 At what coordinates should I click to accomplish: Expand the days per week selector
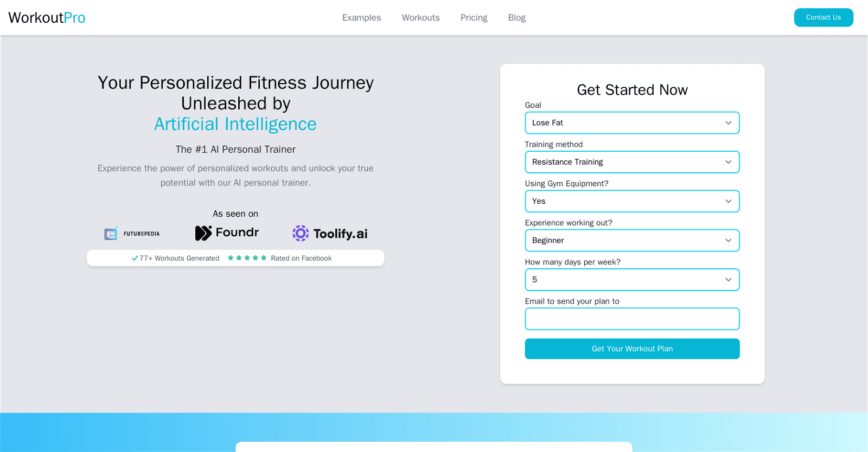pyautogui.click(x=632, y=279)
